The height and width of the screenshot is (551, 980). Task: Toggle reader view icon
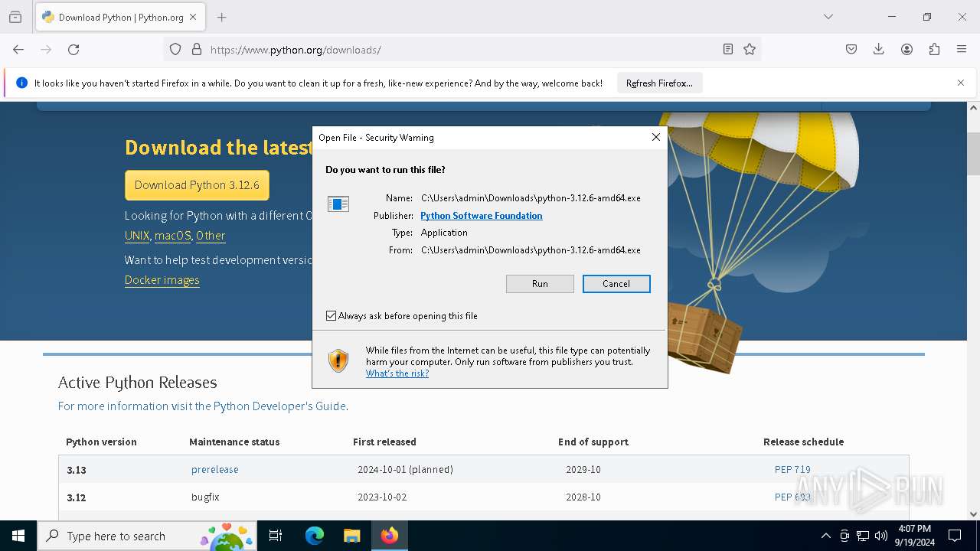[728, 50]
